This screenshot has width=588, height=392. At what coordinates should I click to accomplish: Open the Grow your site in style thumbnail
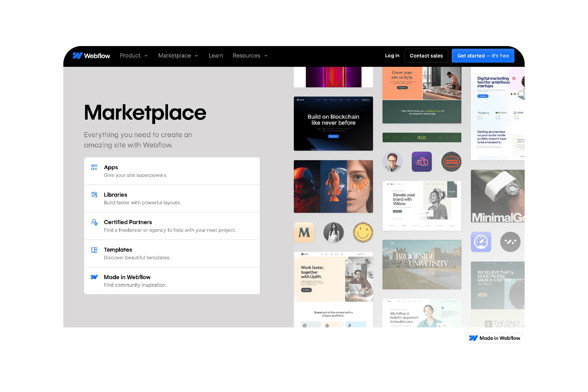(422, 95)
